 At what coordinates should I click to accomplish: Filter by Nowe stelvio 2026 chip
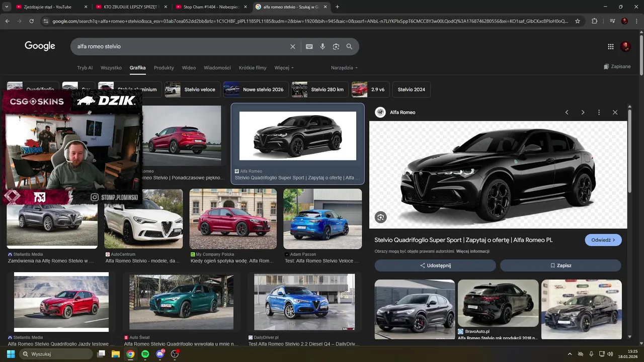(256, 89)
